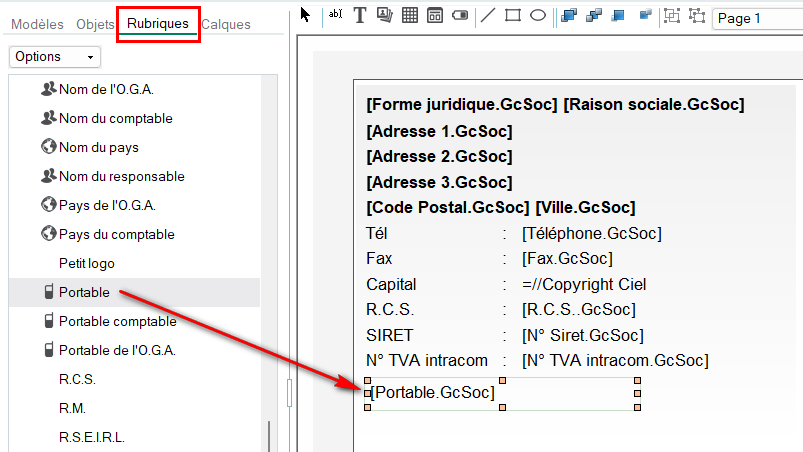This screenshot has width=803, height=452.
Task: Click the '[Téléphone.GcSoc]' field
Action: (x=592, y=233)
